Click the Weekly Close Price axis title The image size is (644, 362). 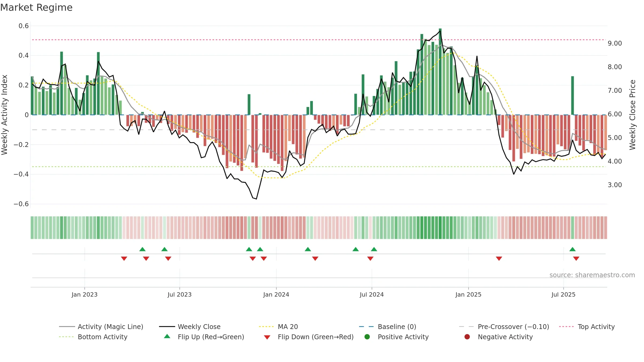pyautogui.click(x=632, y=115)
